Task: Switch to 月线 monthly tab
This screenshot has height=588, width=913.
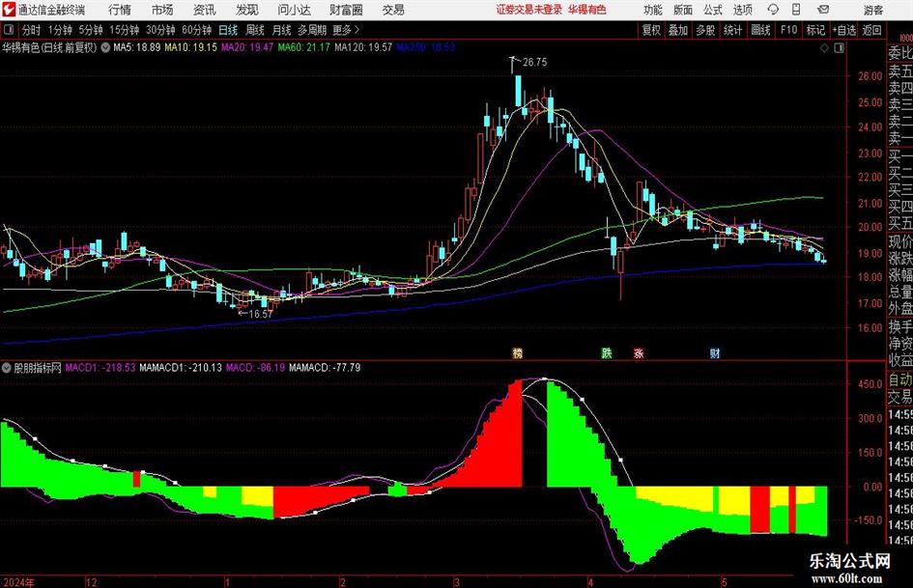Action: point(282,30)
